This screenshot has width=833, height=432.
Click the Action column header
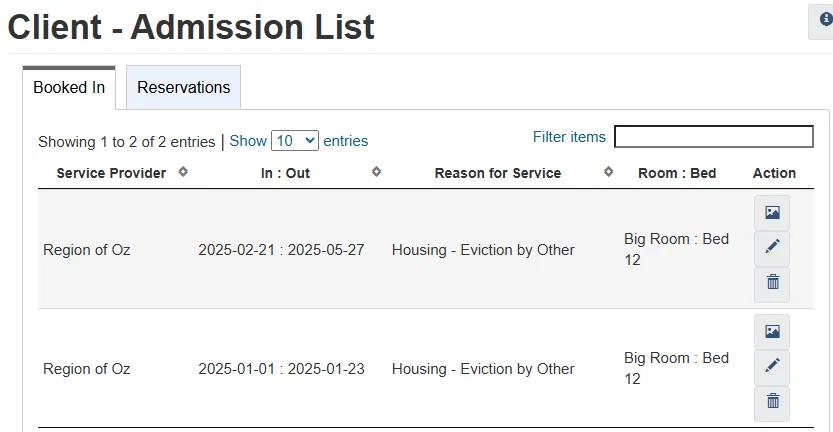pos(774,173)
